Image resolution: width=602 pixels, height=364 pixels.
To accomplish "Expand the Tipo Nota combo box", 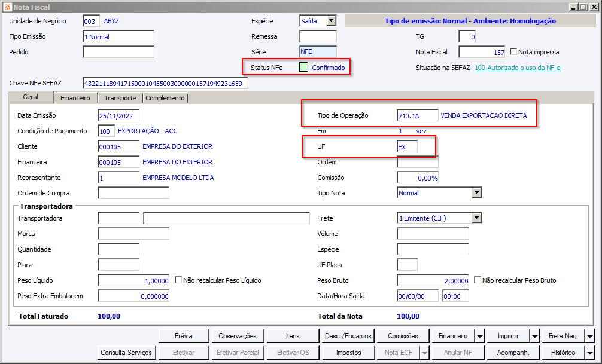I will [476, 192].
